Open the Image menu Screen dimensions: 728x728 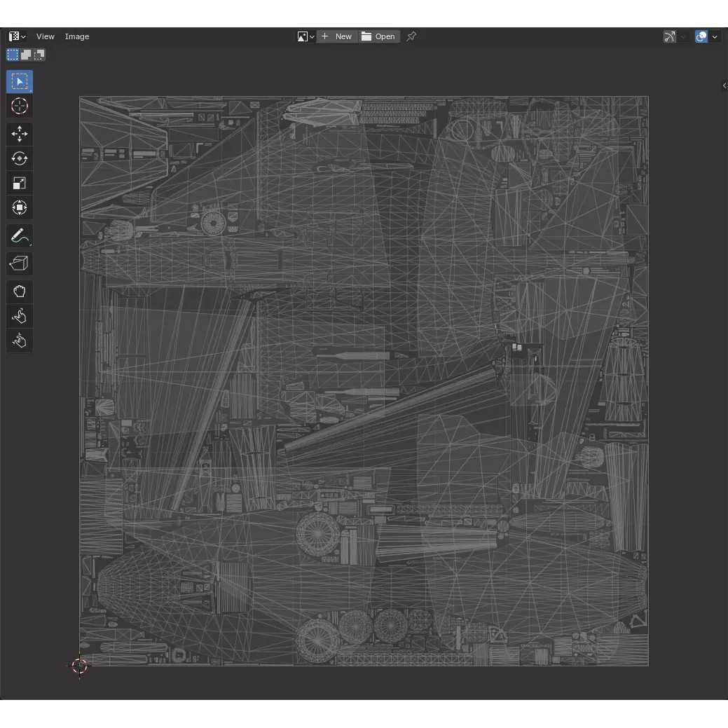77,36
